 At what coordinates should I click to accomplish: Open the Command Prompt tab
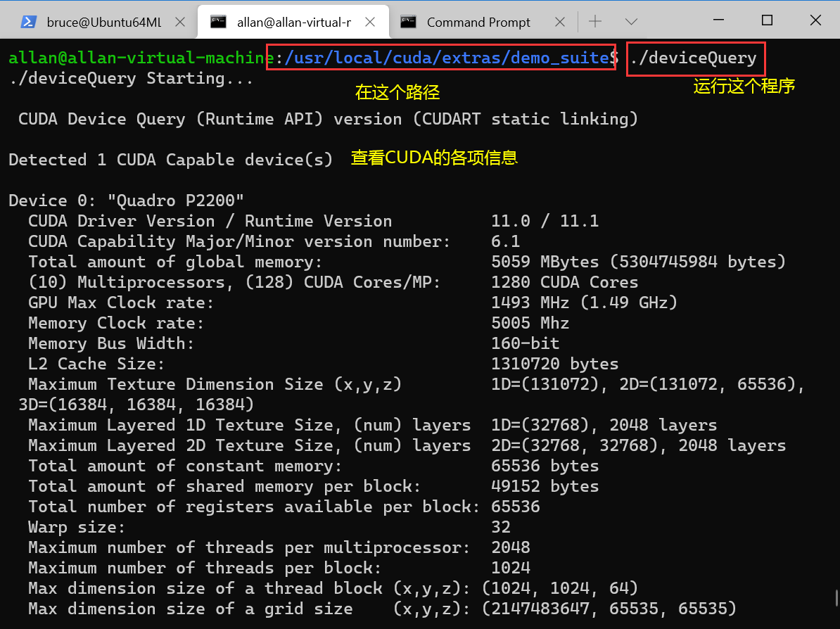[x=478, y=22]
